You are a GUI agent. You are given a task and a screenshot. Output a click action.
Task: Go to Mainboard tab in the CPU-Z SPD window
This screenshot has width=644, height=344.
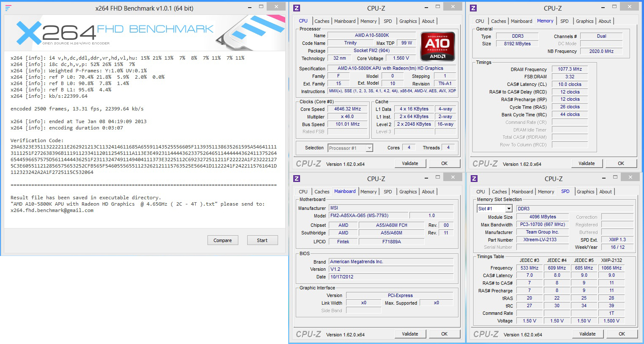point(522,192)
